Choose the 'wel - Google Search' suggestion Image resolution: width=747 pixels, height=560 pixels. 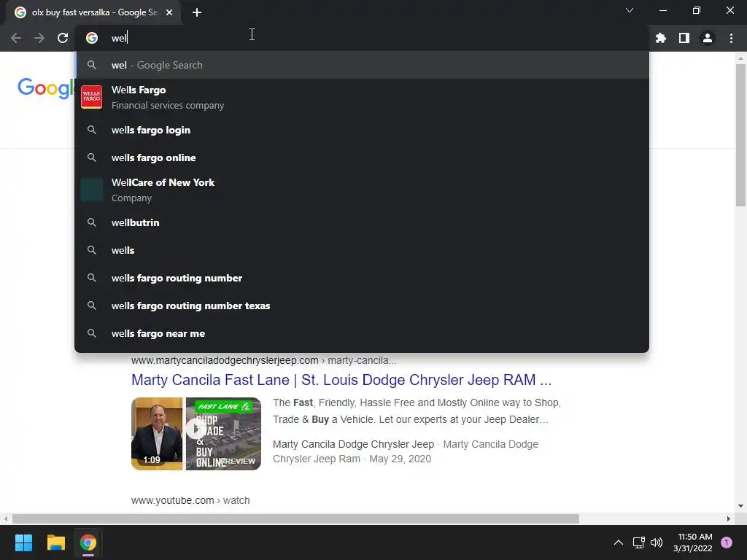pyautogui.click(x=362, y=65)
